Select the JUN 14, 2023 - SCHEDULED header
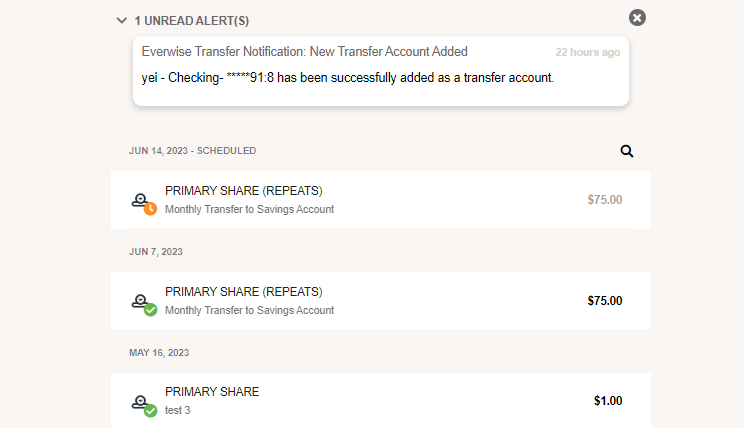The width and height of the screenshot is (744, 428). pos(193,151)
